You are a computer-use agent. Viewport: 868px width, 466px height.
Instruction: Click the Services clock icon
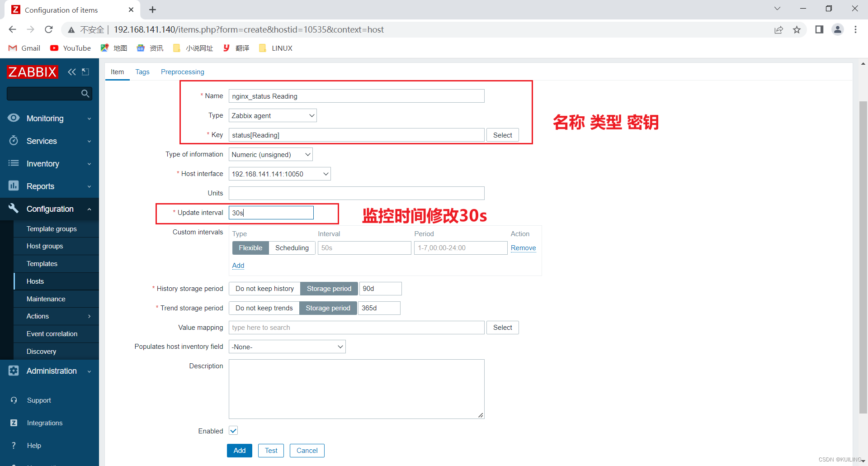14,141
